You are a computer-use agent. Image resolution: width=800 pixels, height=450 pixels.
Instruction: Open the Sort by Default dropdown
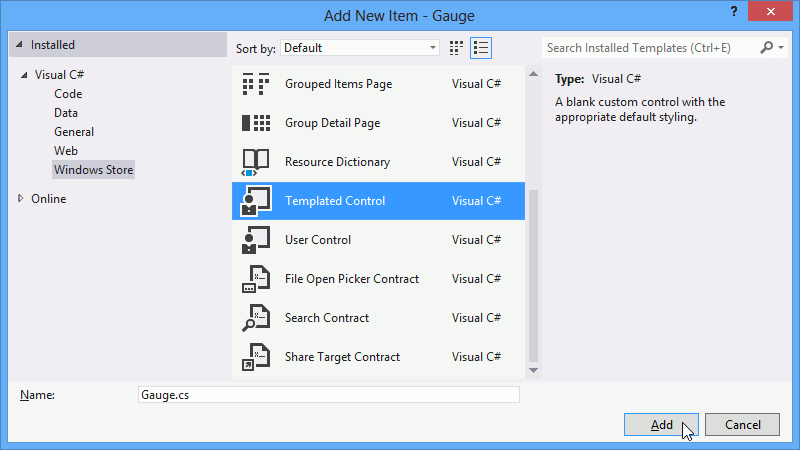[x=360, y=48]
